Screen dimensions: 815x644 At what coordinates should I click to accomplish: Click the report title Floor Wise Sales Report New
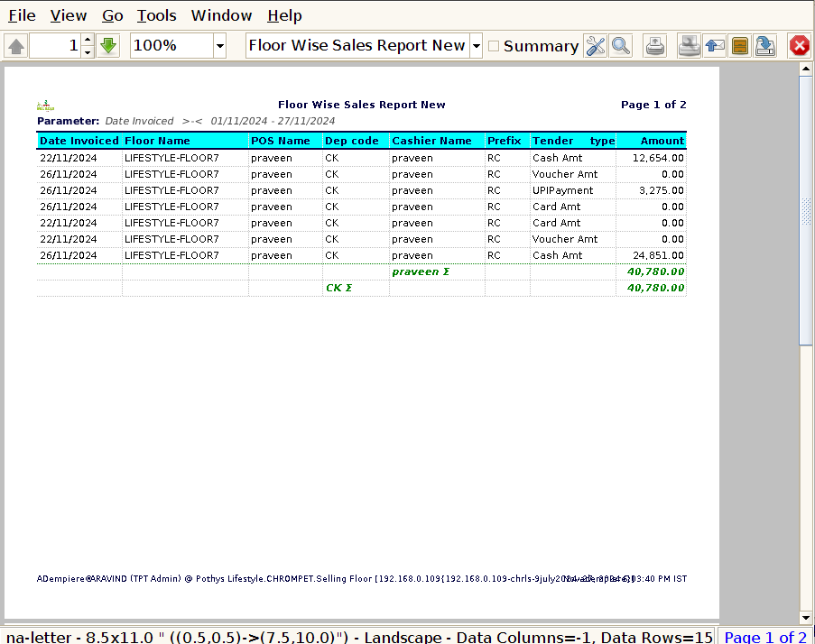tap(362, 105)
